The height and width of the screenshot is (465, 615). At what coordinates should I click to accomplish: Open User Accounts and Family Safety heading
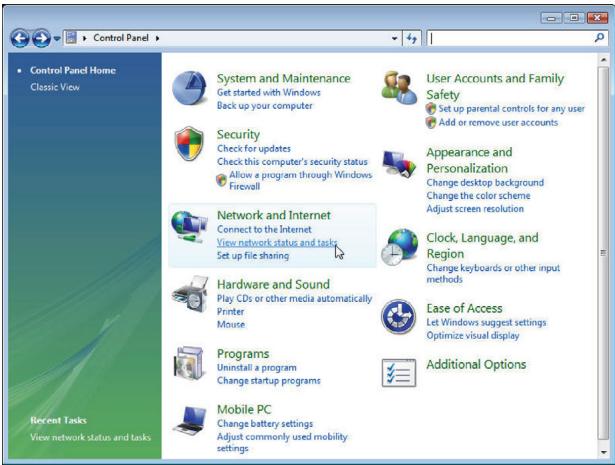495,87
